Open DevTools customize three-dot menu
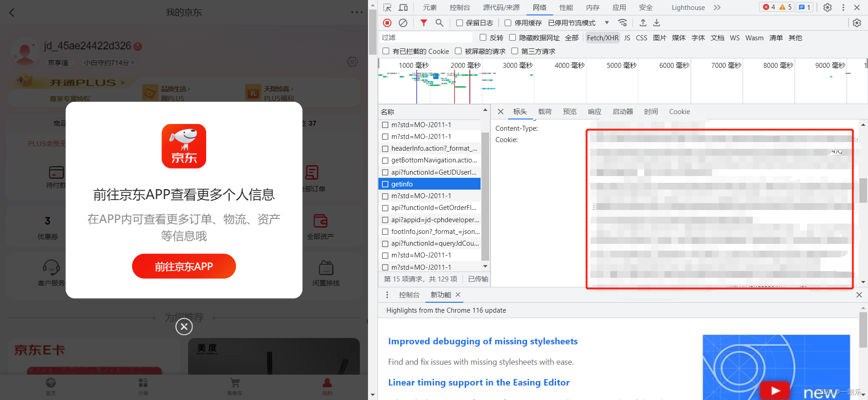The width and height of the screenshot is (868, 400). click(843, 7)
